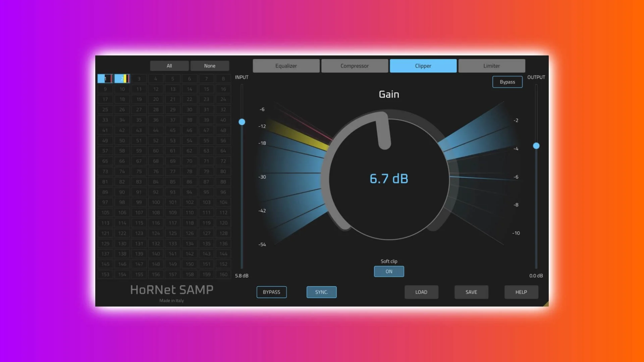Click the OUTPUT slider handle
The height and width of the screenshot is (362, 644).
click(536, 146)
